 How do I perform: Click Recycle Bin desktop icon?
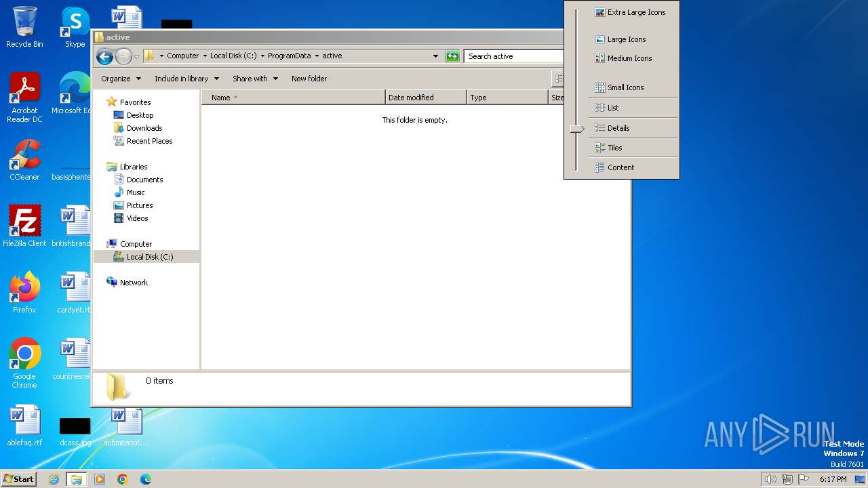(x=24, y=27)
